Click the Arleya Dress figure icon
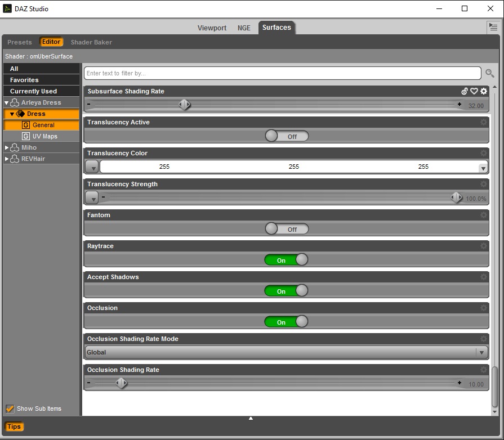Image resolution: width=504 pixels, height=440 pixels. coord(15,102)
